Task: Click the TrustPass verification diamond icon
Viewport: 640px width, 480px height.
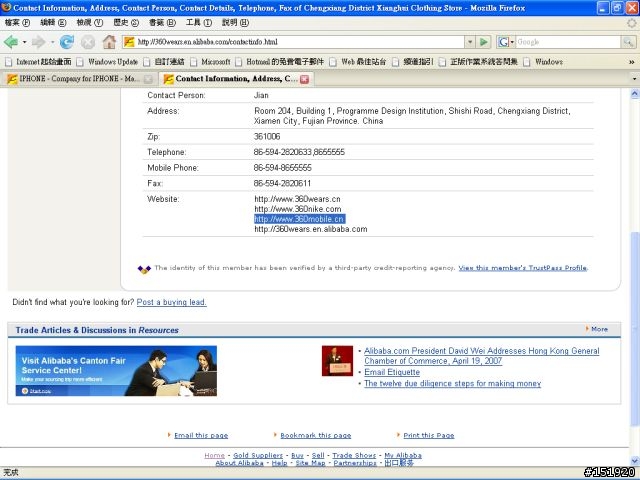Action: (144, 269)
